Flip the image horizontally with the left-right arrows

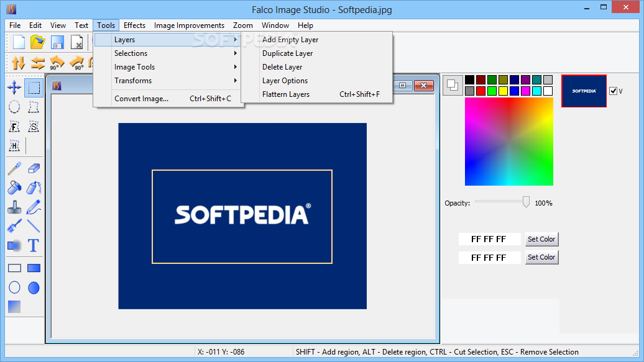[x=37, y=63]
